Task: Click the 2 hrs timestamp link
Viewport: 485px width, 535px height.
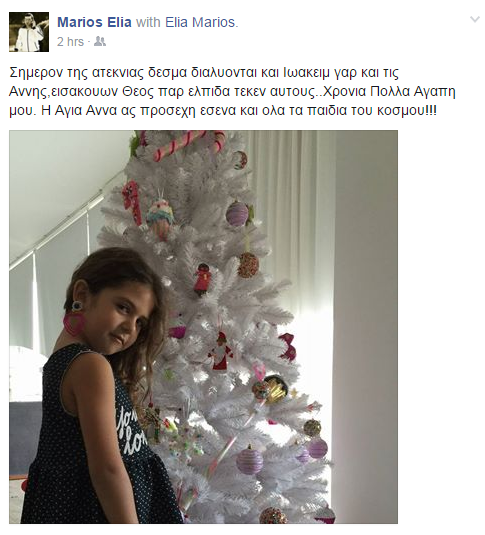Action: click(x=70, y=42)
